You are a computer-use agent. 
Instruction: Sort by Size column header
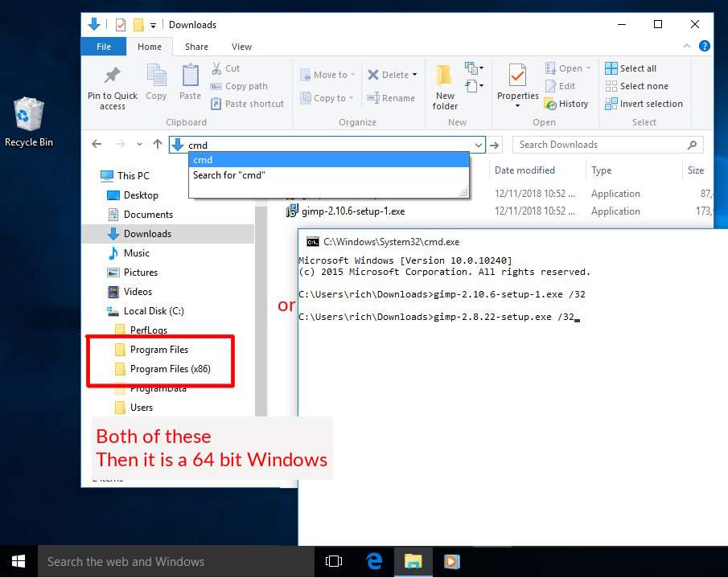[696, 170]
